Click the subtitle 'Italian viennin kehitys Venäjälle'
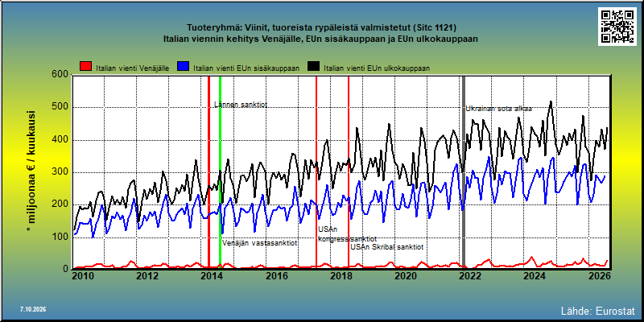 click(320, 39)
